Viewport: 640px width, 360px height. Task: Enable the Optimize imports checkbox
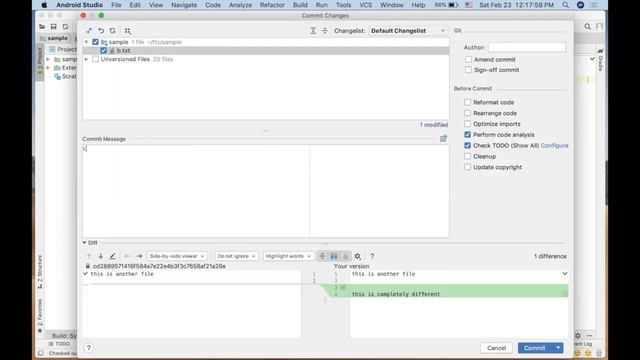pyautogui.click(x=467, y=124)
